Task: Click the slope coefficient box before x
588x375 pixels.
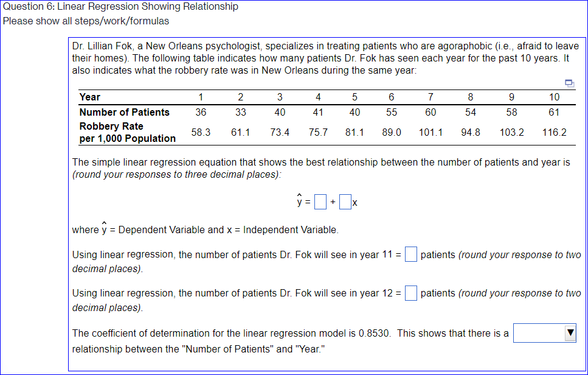Action: coord(345,201)
